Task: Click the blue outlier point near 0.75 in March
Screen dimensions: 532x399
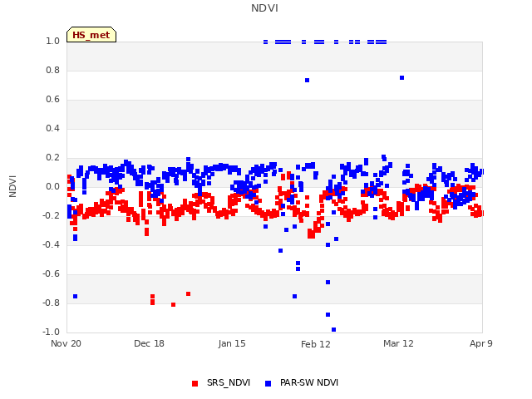Action: (x=401, y=77)
